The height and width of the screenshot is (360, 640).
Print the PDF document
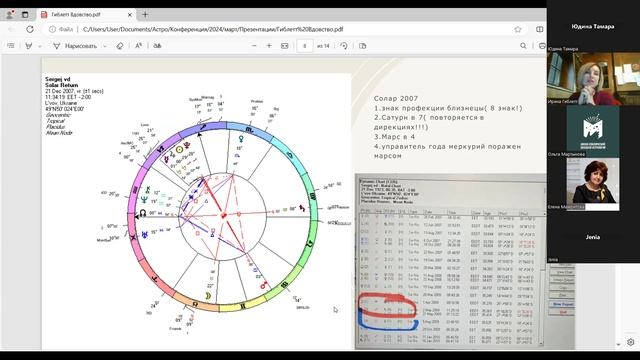tap(542, 46)
